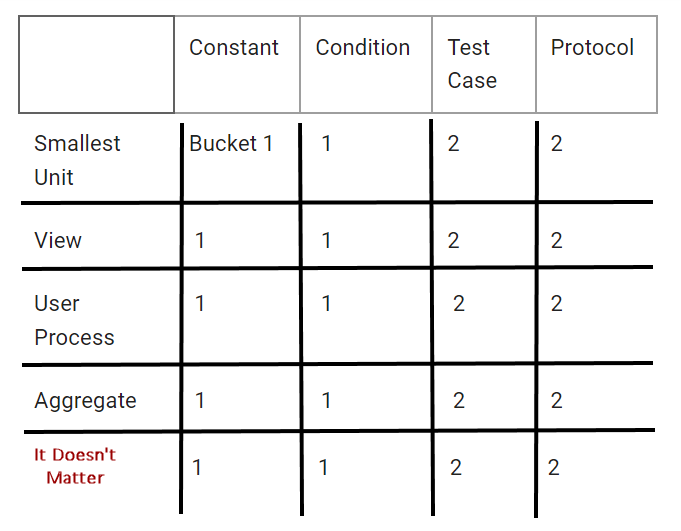681x531 pixels.
Task: Click the red It Doesn't Matter label
Action: [75, 466]
